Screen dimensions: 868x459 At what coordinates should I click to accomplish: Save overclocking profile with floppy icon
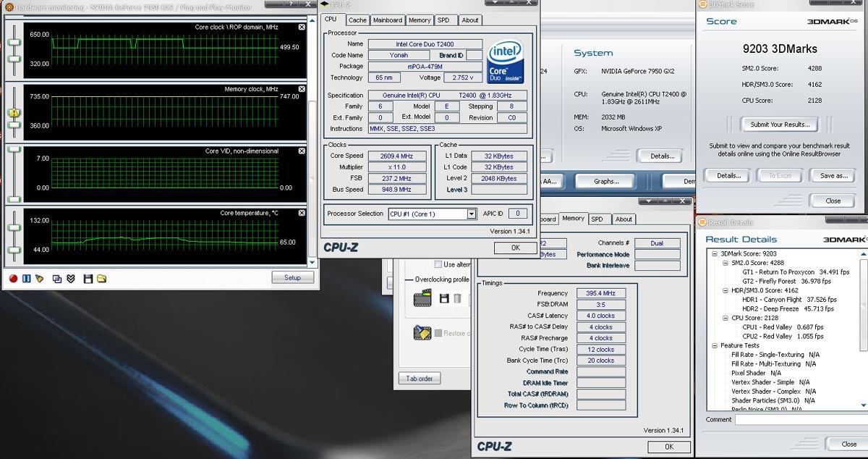pyautogui.click(x=444, y=298)
